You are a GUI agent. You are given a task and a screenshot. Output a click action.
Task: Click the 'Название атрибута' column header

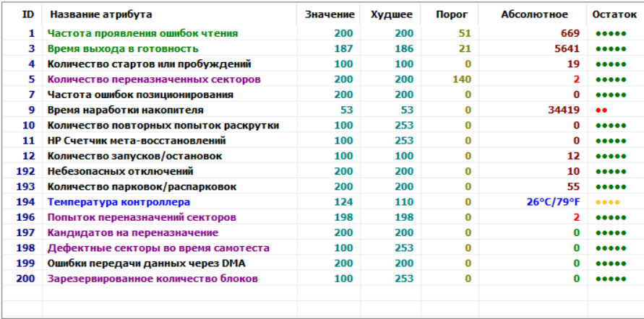coord(100,14)
